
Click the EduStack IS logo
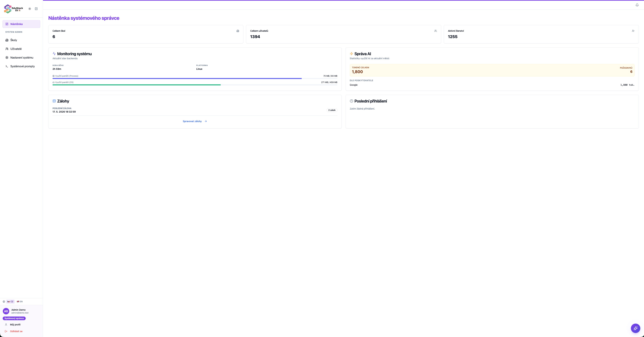(13, 9)
